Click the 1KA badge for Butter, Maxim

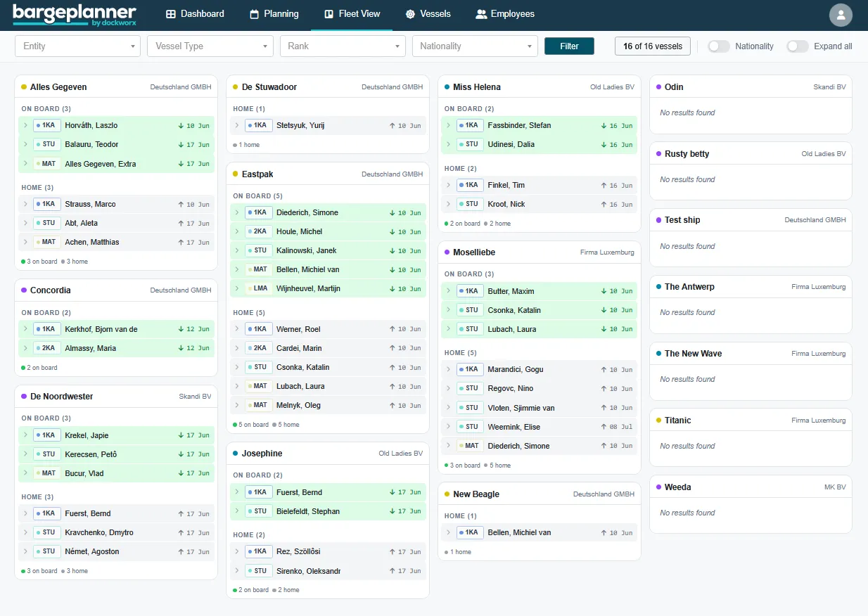tap(470, 291)
